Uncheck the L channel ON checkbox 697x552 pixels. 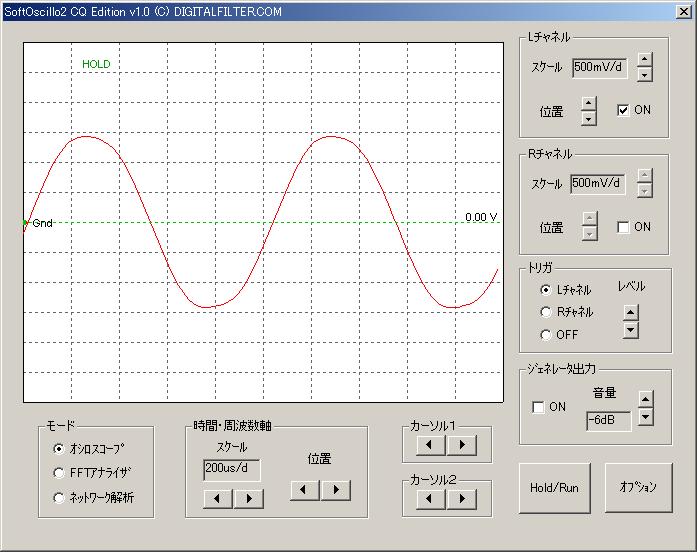623,110
